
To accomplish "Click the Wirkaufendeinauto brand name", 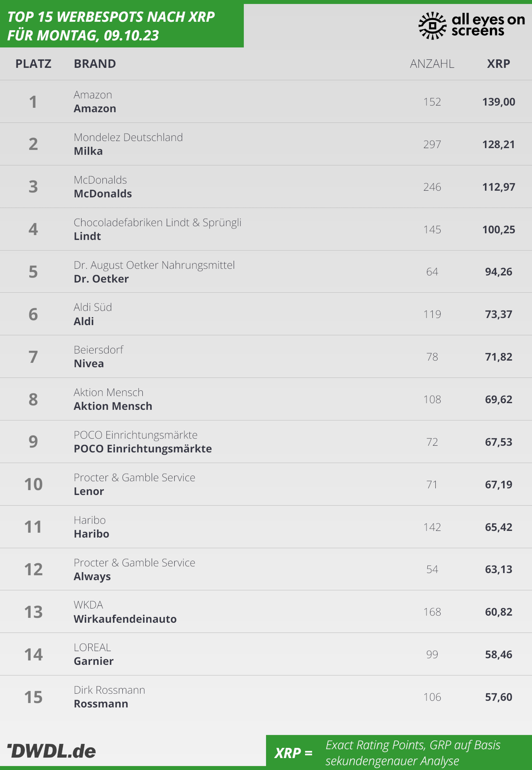I will coord(125,619).
